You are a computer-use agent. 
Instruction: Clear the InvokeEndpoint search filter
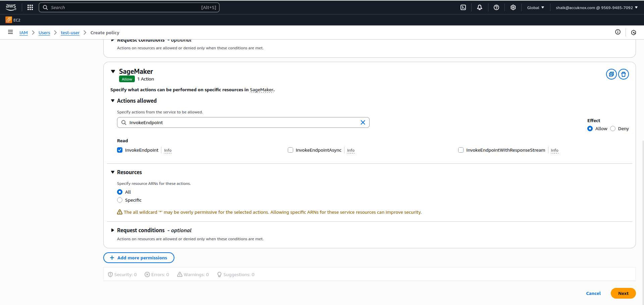[363, 122]
